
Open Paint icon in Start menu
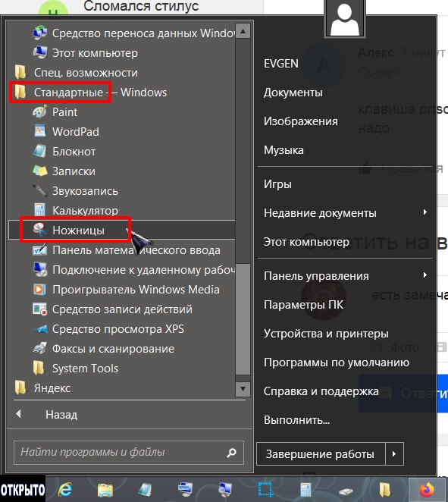(x=39, y=112)
